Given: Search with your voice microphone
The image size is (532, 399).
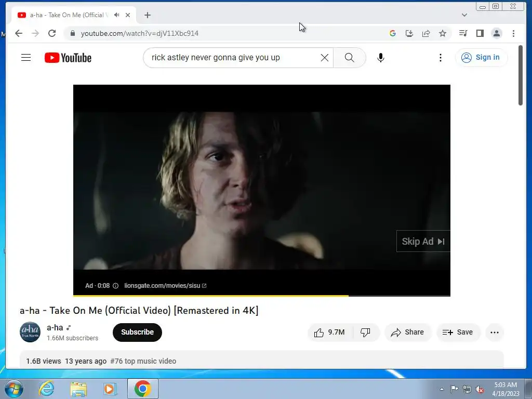Looking at the screenshot, I should tap(381, 58).
